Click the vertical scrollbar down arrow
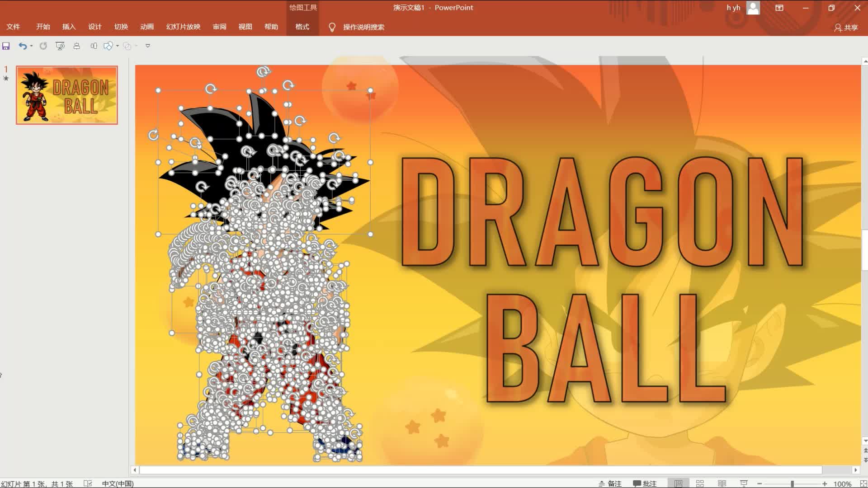 tap(865, 441)
